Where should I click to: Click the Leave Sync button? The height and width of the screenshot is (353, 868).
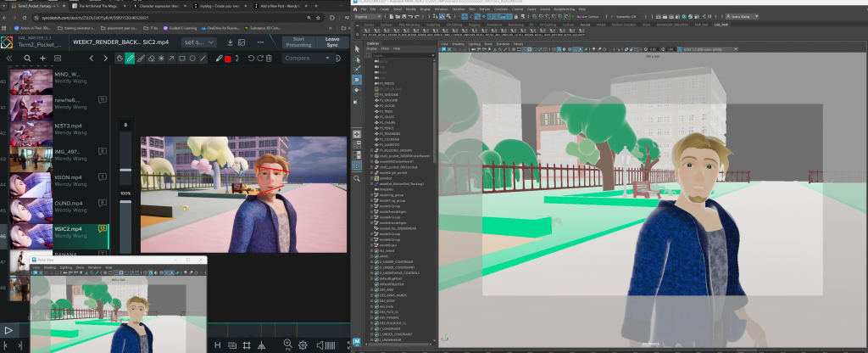(x=331, y=42)
